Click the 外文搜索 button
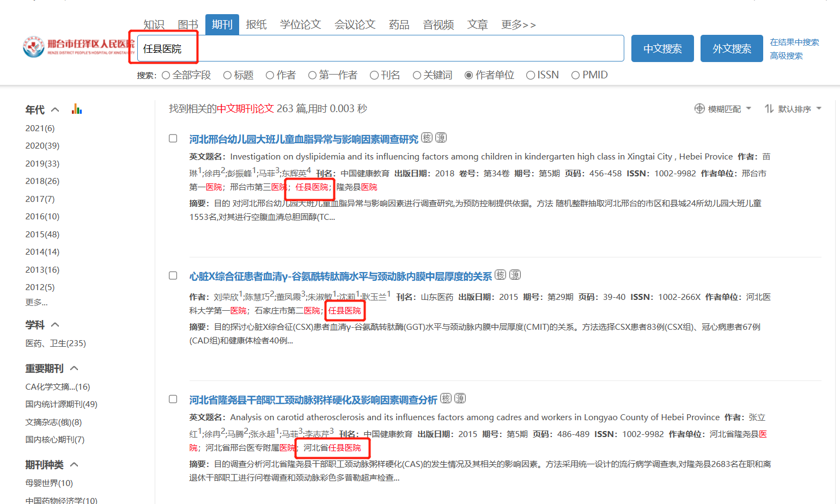 click(x=732, y=48)
